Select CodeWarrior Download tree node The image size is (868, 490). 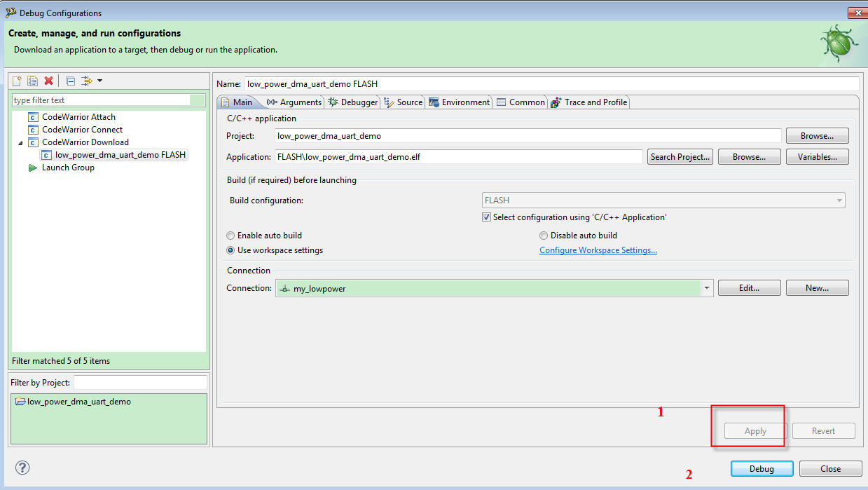coord(85,142)
